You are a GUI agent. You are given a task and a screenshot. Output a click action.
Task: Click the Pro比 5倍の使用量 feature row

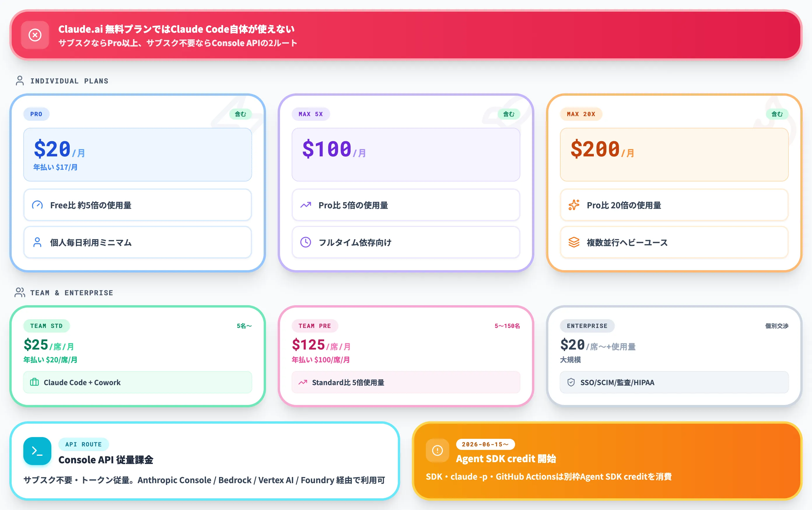coord(406,205)
